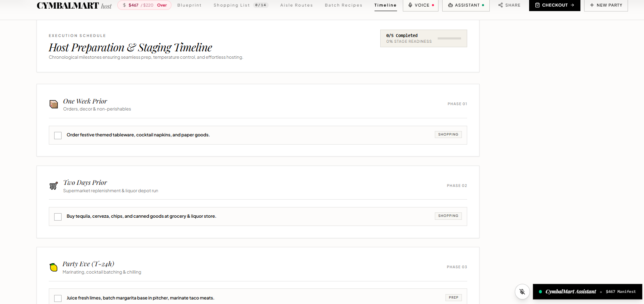Open the Batch Recipes tab

pos(344,5)
